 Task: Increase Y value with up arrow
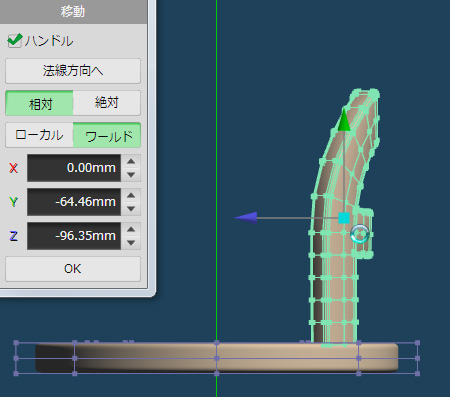pos(131,195)
